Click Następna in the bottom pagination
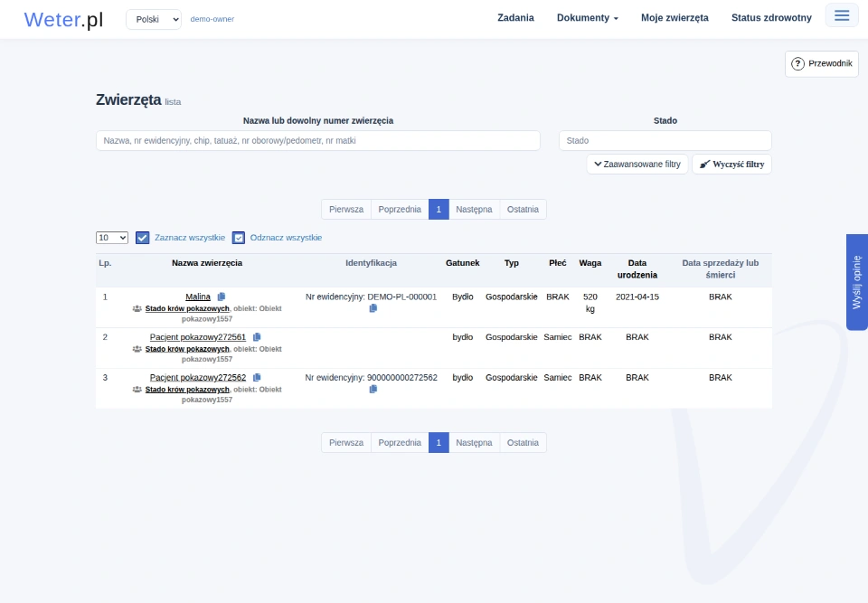Image resolution: width=868 pixels, height=603 pixels. (x=474, y=442)
